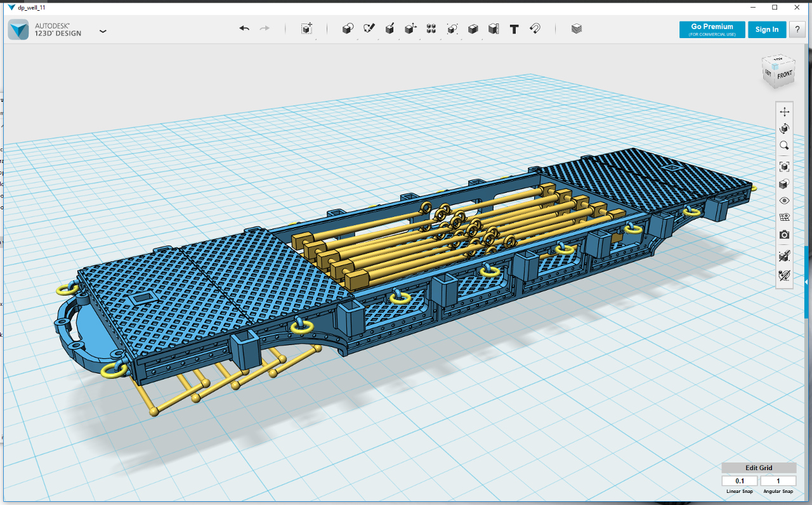This screenshot has width=812, height=505.
Task: Select the Text tool
Action: (x=514, y=29)
